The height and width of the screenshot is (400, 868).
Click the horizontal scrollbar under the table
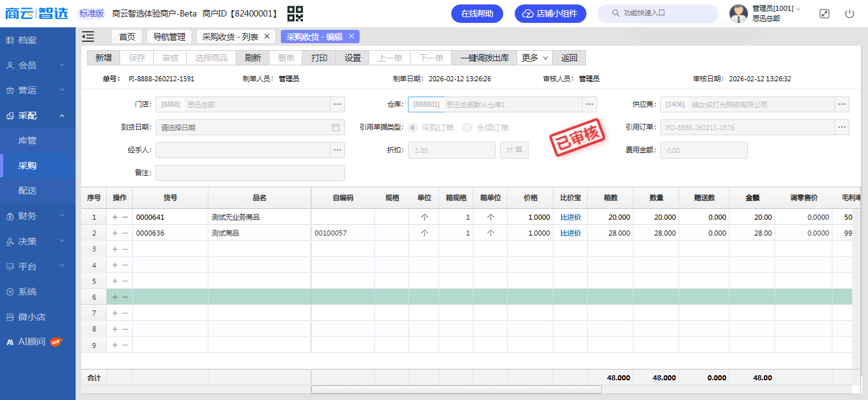(456, 389)
